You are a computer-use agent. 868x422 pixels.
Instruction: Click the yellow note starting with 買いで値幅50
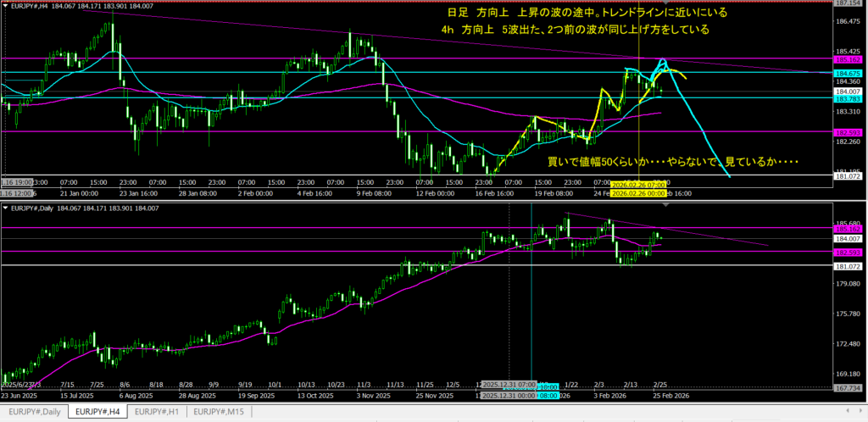point(673,161)
